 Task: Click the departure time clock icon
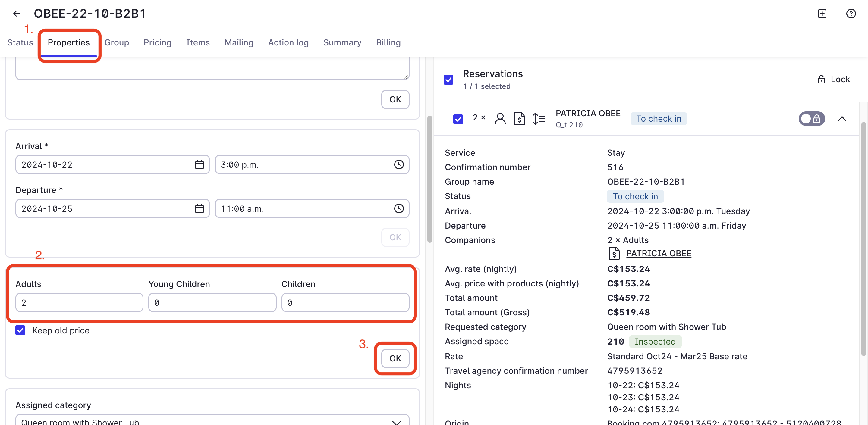click(x=399, y=208)
